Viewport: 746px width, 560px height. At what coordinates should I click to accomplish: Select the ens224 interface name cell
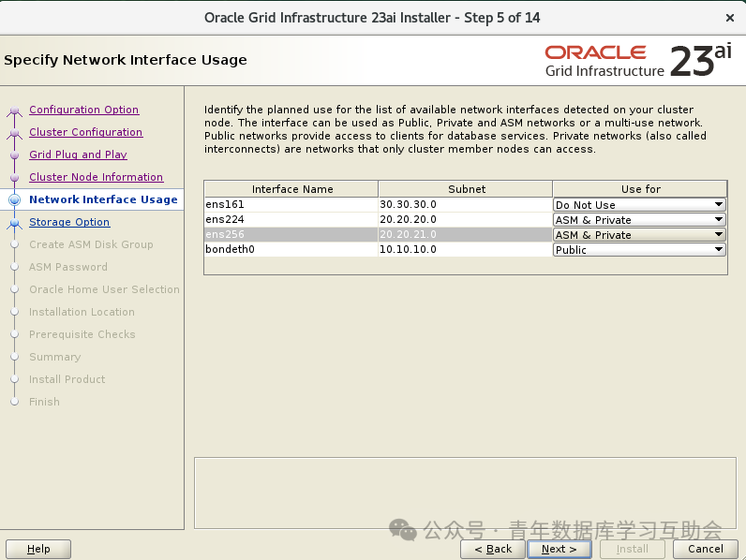[x=291, y=220]
